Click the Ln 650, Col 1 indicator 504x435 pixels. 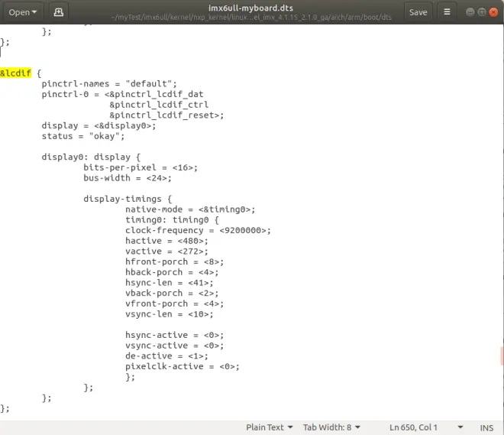pyautogui.click(x=413, y=427)
